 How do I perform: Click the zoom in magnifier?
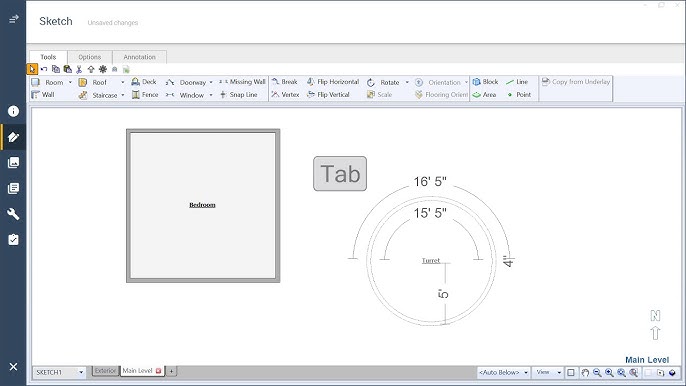coord(609,373)
